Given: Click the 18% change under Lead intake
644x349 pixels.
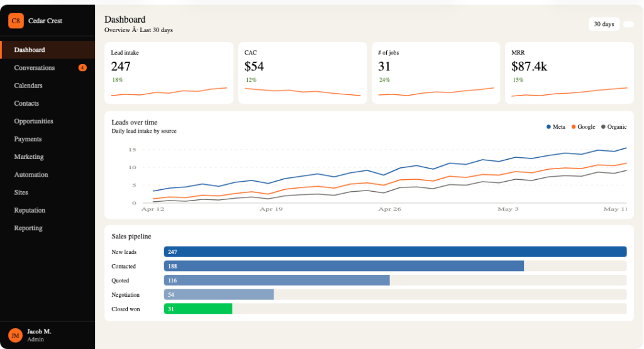Looking at the screenshot, I should [x=118, y=80].
